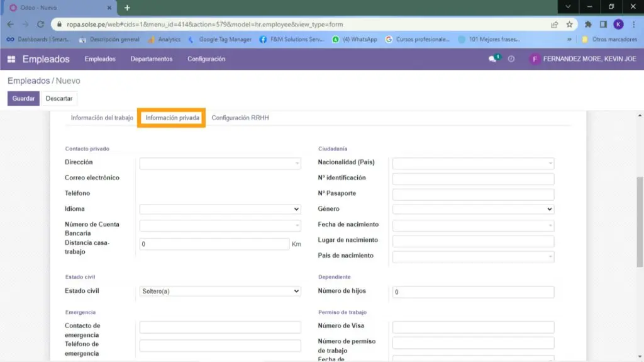Expand the Idioma dropdown
Screen dimensions: 644x362
coord(220,209)
